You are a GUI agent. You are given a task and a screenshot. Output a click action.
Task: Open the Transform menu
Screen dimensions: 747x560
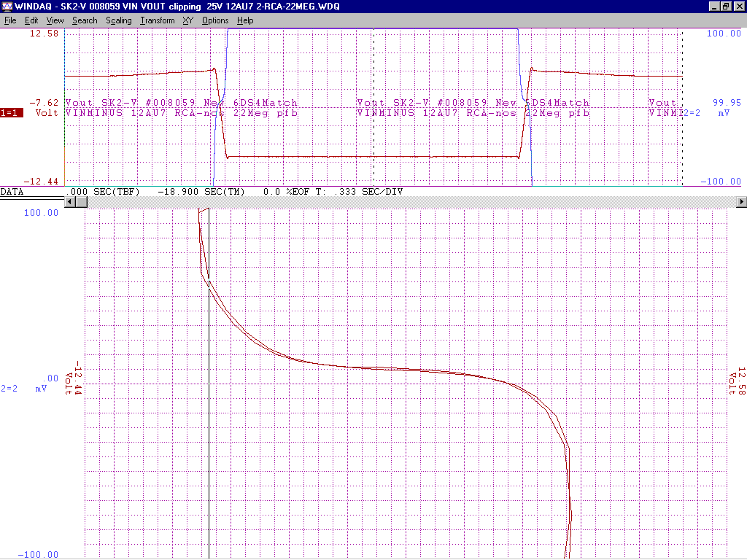(x=158, y=20)
